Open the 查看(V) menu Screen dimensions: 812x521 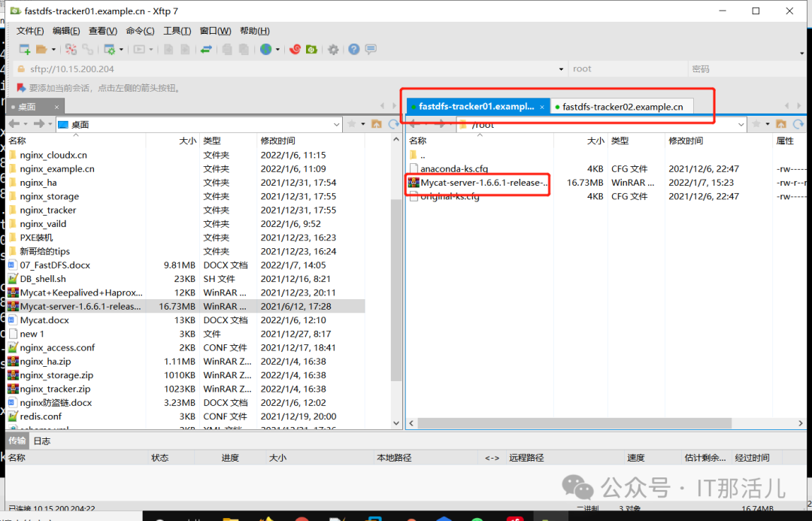[103, 31]
